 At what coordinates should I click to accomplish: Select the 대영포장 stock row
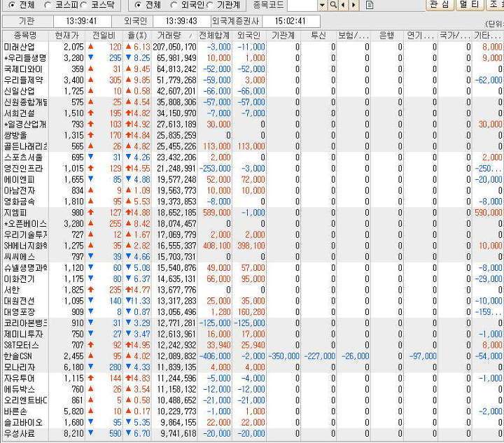(x=252, y=312)
